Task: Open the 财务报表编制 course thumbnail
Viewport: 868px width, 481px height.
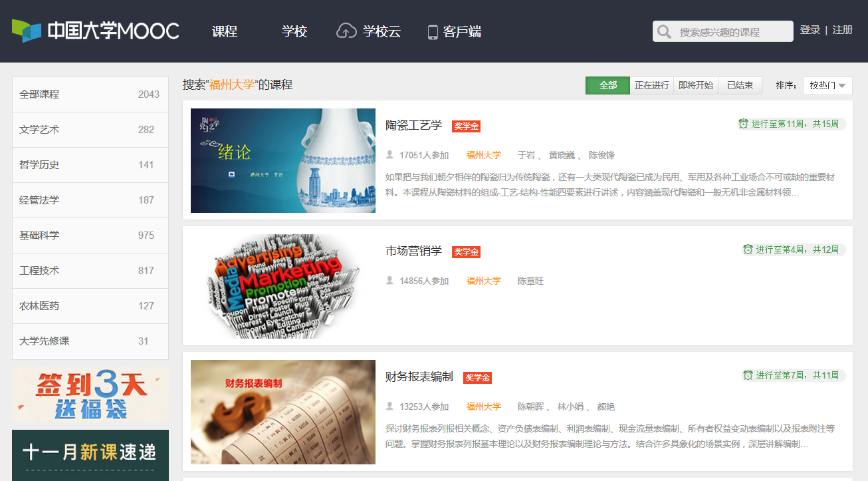Action: click(x=283, y=412)
